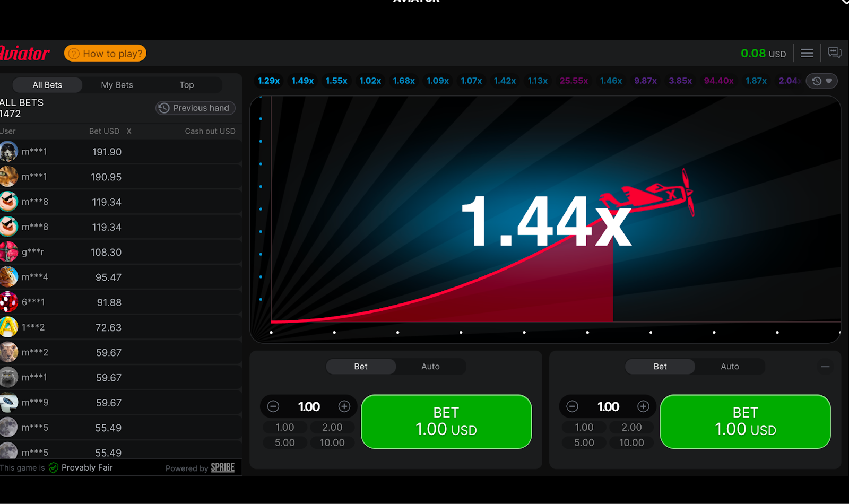Click the Previous hand clock icon
This screenshot has height=504, width=849.
163,108
